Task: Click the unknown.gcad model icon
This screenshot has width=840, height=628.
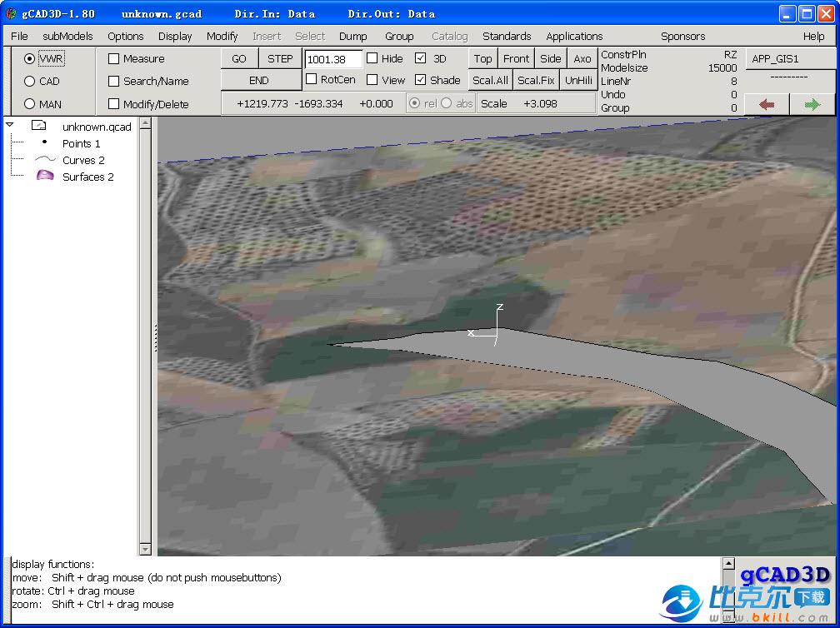Action: coord(39,126)
